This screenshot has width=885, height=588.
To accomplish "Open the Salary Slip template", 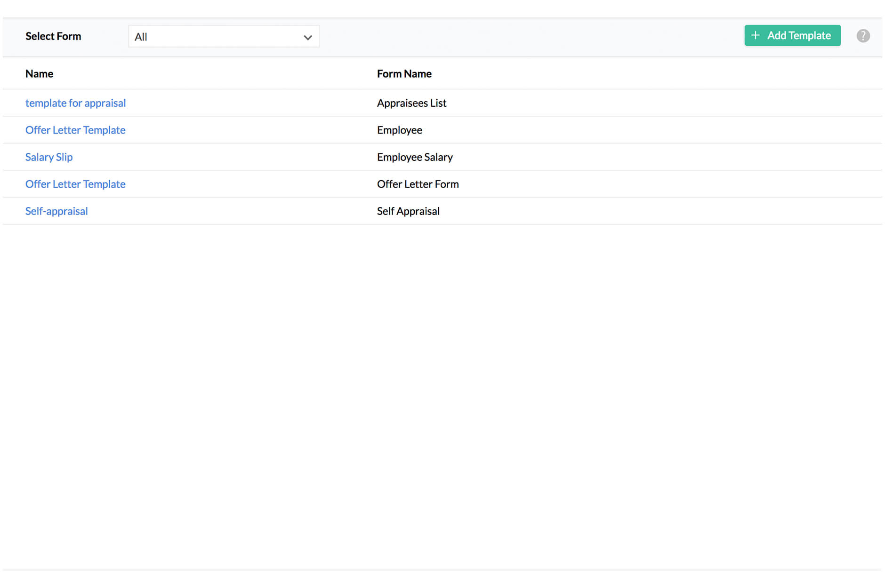I will pos(49,157).
